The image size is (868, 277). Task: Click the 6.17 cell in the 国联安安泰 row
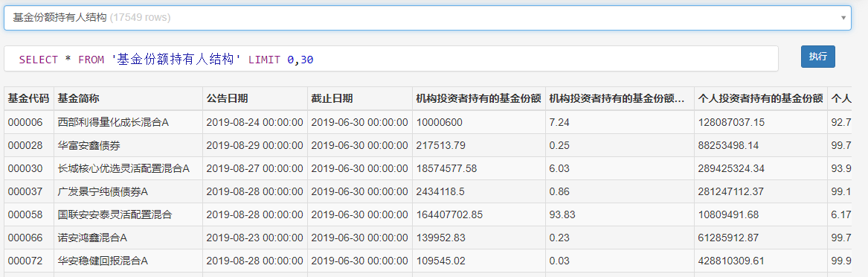click(x=840, y=214)
